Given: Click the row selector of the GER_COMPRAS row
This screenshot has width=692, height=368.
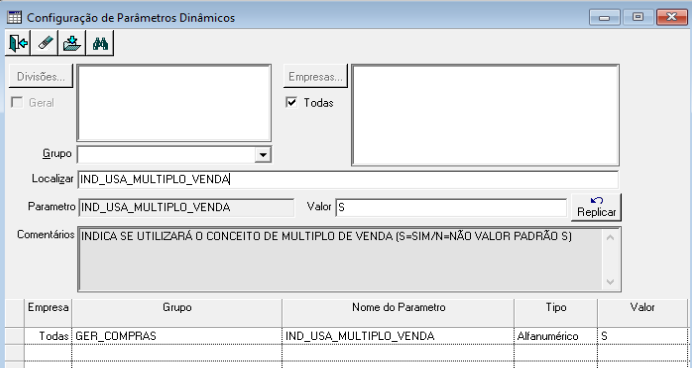Looking at the screenshot, I should (15, 336).
